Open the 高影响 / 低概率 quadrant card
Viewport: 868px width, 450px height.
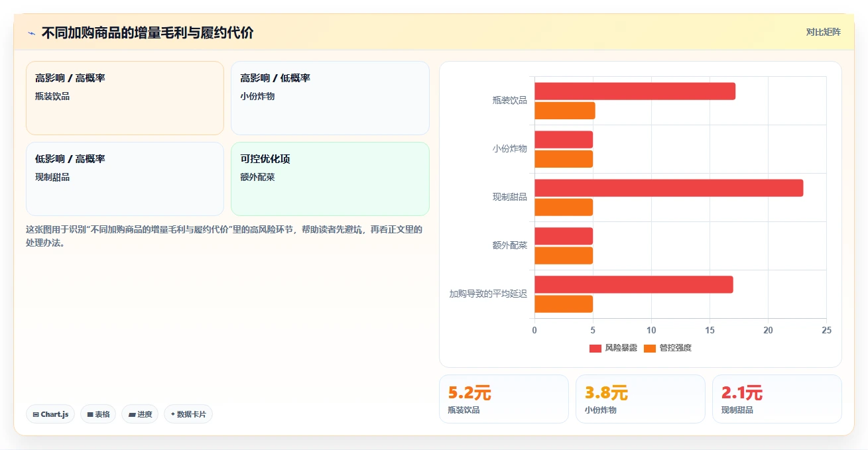click(330, 98)
